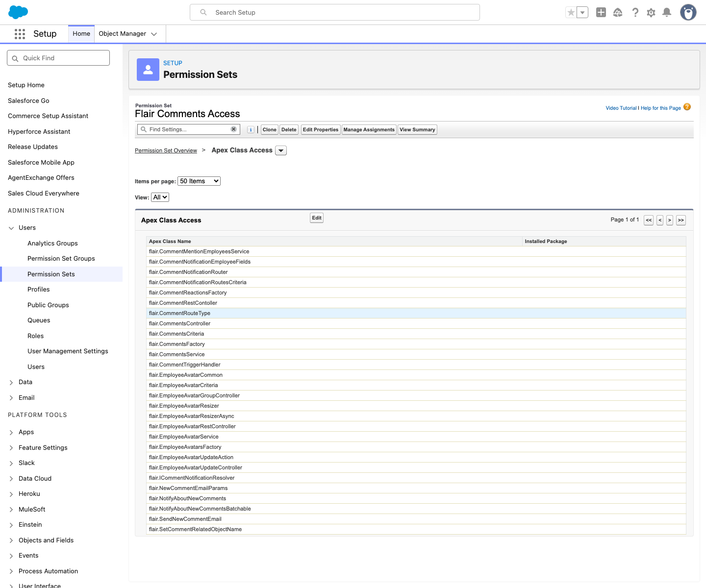
Task: View notifications bell
Action: (667, 12)
